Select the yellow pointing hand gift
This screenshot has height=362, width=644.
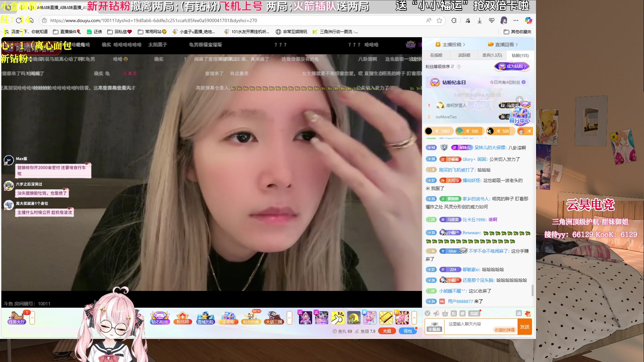coord(337,318)
